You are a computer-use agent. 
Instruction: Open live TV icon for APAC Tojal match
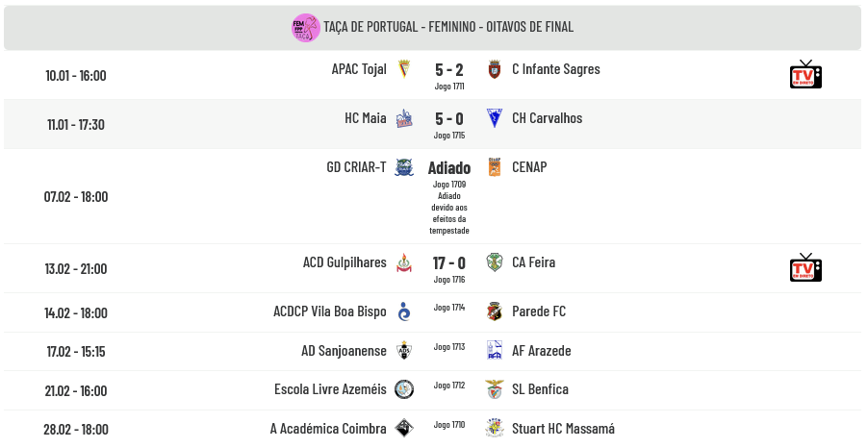pyautogui.click(x=805, y=75)
